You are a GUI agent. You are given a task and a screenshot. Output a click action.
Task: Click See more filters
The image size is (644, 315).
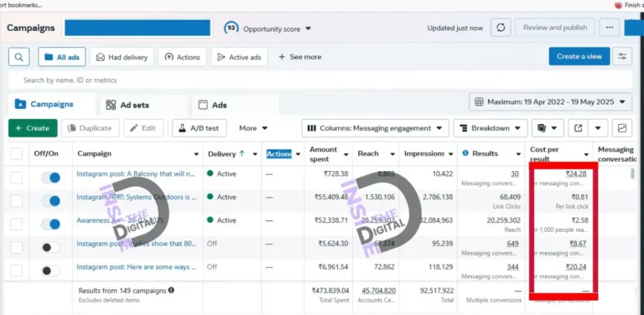(300, 57)
